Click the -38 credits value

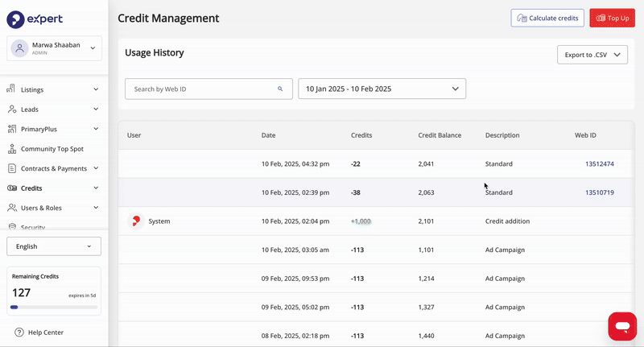coord(356,192)
